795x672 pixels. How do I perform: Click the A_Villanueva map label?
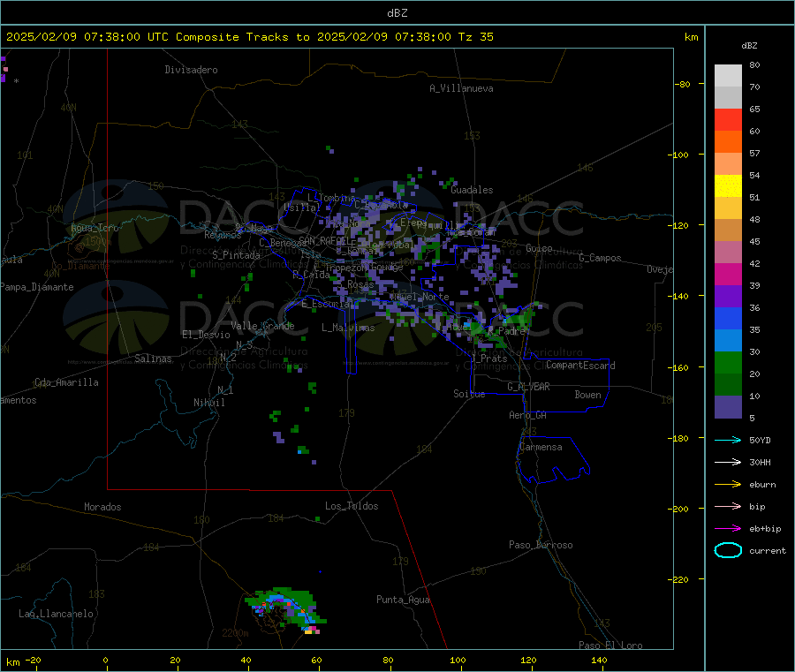(x=461, y=88)
